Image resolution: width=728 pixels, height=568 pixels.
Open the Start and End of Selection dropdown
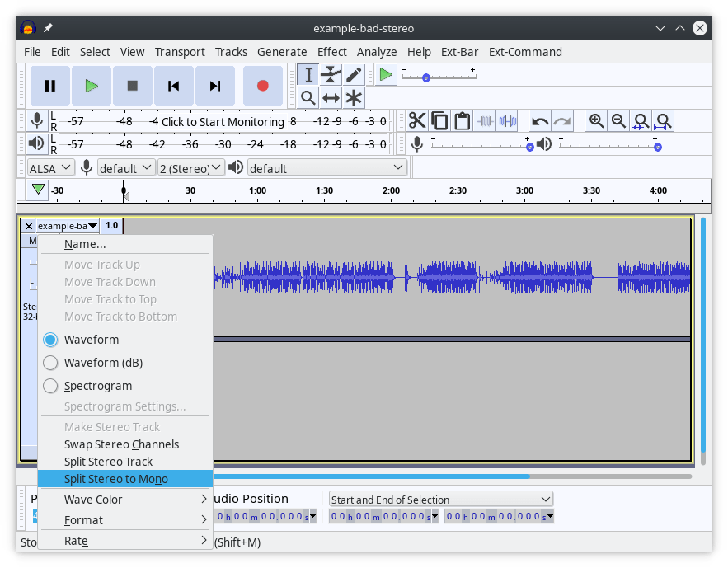click(x=440, y=499)
